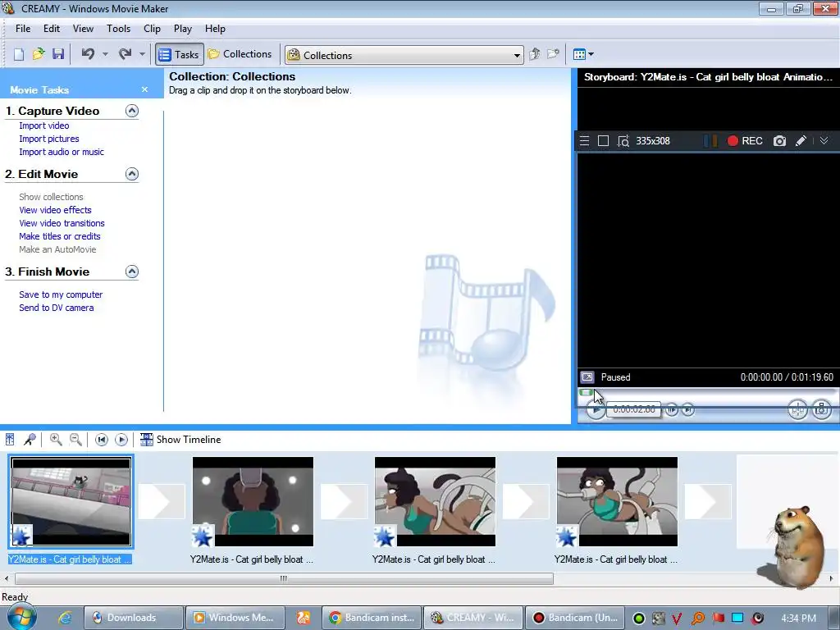Open the Help menu

click(216, 29)
